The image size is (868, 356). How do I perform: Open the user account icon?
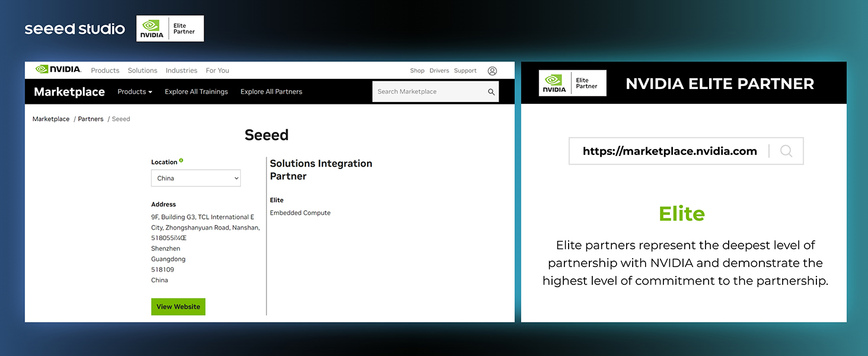(492, 71)
